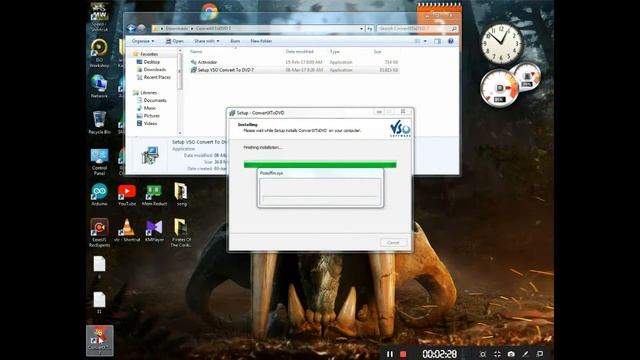Open the YouTube desktop shortcut
Viewport: 640px width, 360px height.
[127, 194]
